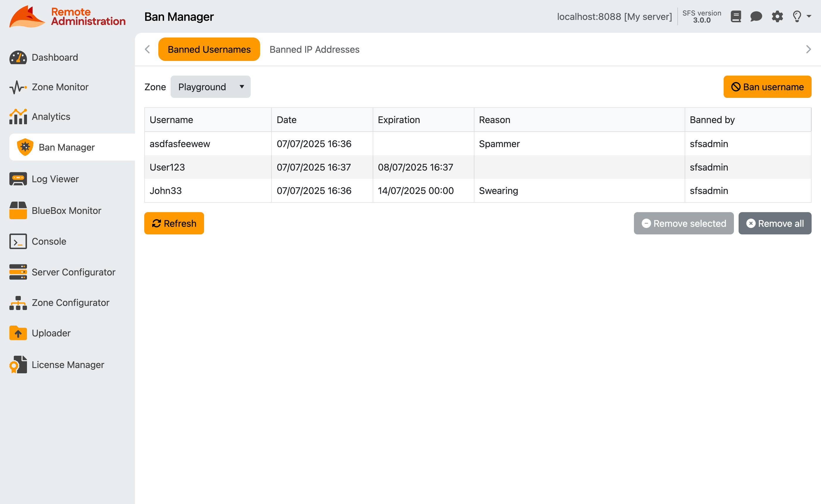This screenshot has width=821, height=504.
Task: Open the chat support icon
Action: point(756,16)
